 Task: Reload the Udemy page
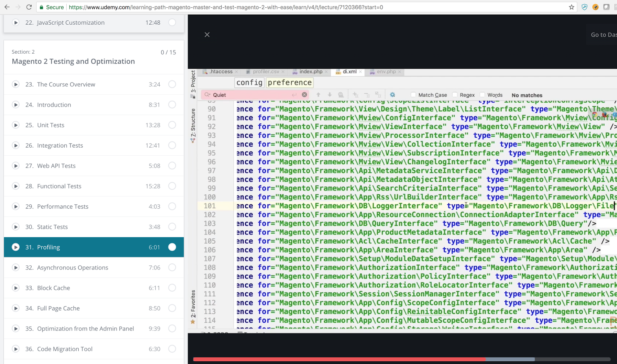[29, 7]
